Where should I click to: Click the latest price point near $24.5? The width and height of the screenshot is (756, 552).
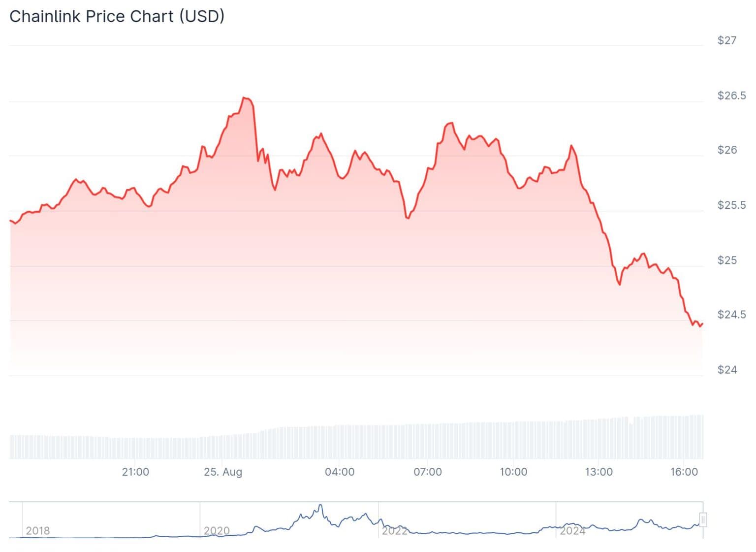click(702, 324)
